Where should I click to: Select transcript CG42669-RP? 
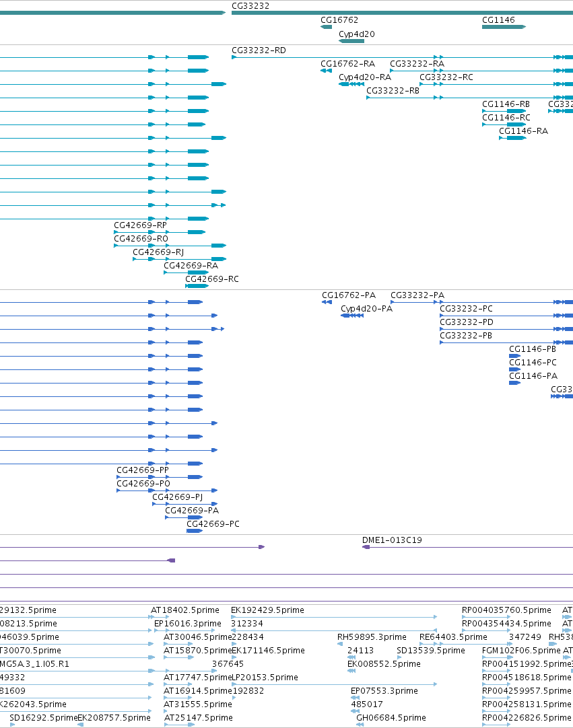(140, 225)
